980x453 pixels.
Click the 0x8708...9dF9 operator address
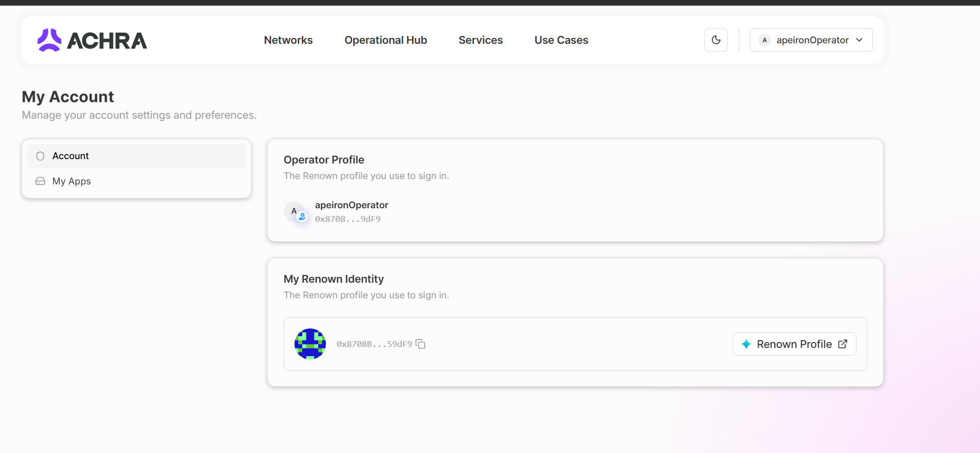point(347,219)
